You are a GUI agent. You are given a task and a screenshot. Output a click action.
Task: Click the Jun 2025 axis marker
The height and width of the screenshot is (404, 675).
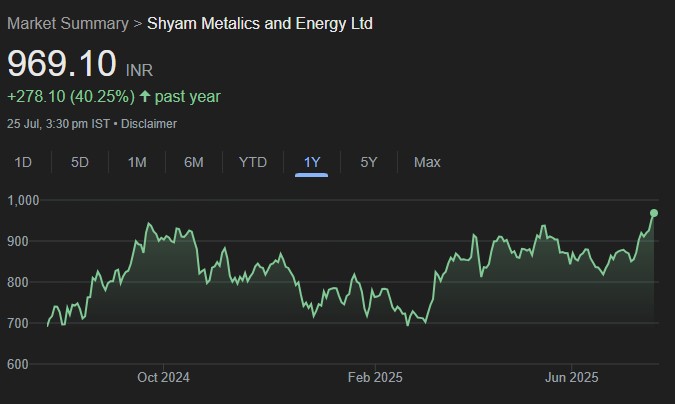(571, 377)
